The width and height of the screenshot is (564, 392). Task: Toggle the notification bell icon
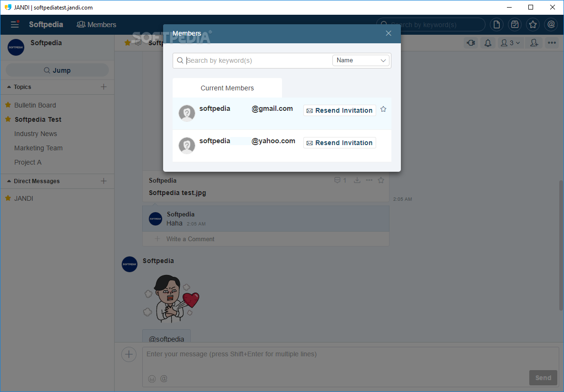pos(488,43)
